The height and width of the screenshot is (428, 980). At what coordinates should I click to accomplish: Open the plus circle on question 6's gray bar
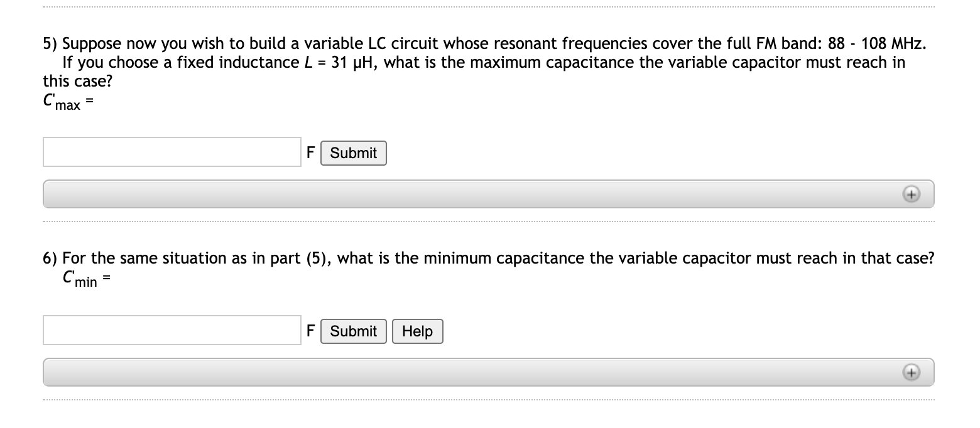912,372
